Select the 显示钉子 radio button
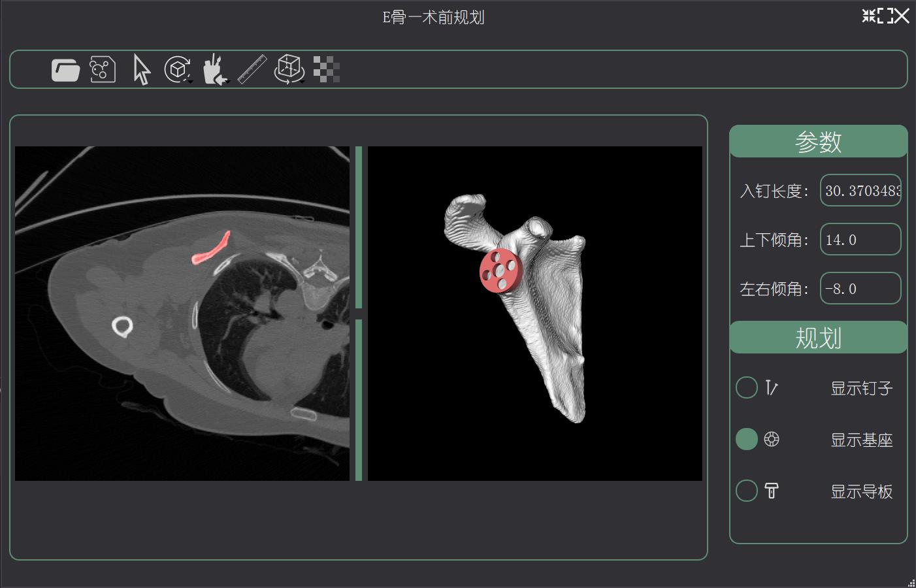 click(x=747, y=387)
